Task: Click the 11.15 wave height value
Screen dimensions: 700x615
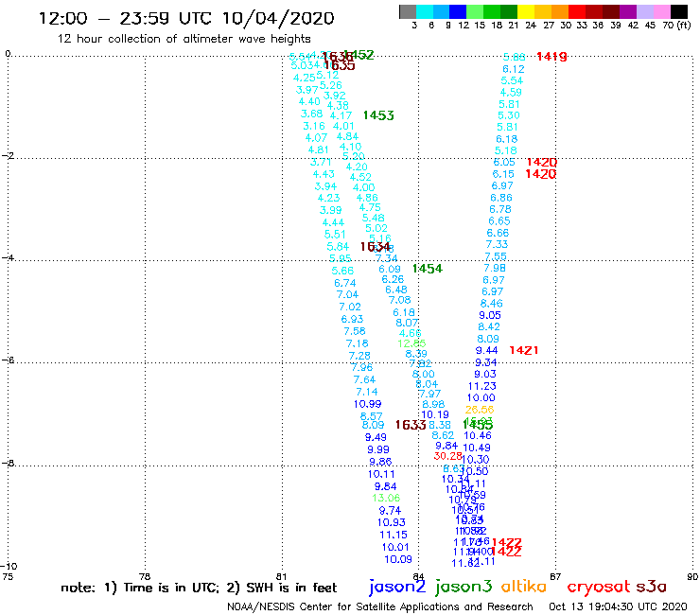Action: (394, 535)
